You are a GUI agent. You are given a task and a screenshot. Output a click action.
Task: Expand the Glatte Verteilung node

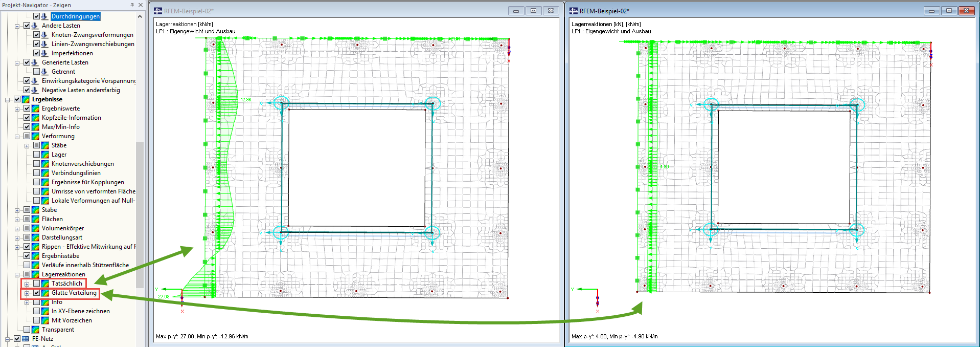(27, 293)
